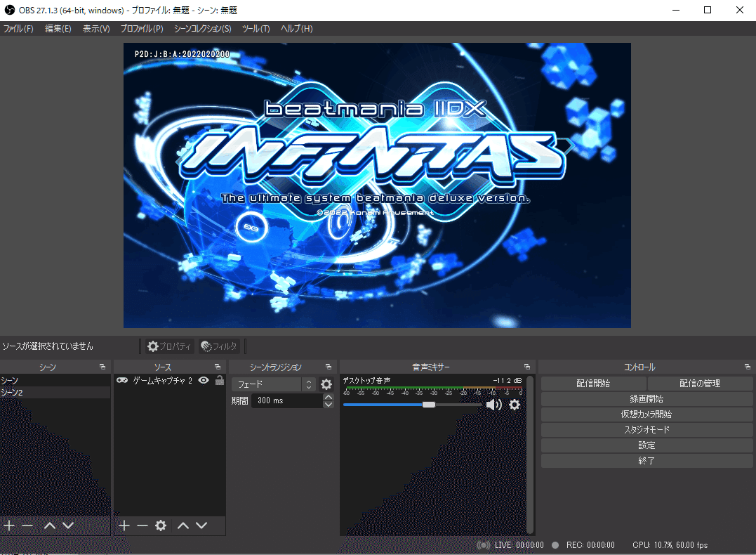756x555 pixels.
Task: Start the virtual camera with 仮想カメラ開始
Action: [647, 414]
